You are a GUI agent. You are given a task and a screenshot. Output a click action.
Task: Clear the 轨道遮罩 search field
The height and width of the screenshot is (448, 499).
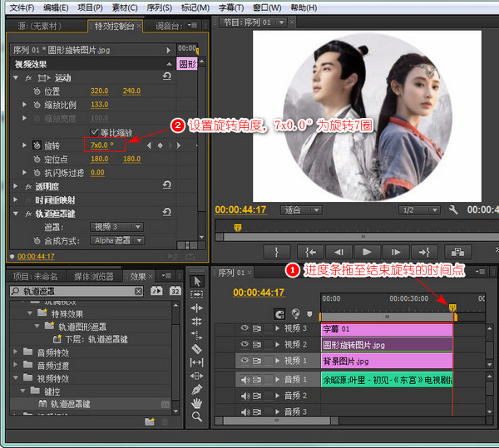[x=138, y=291]
